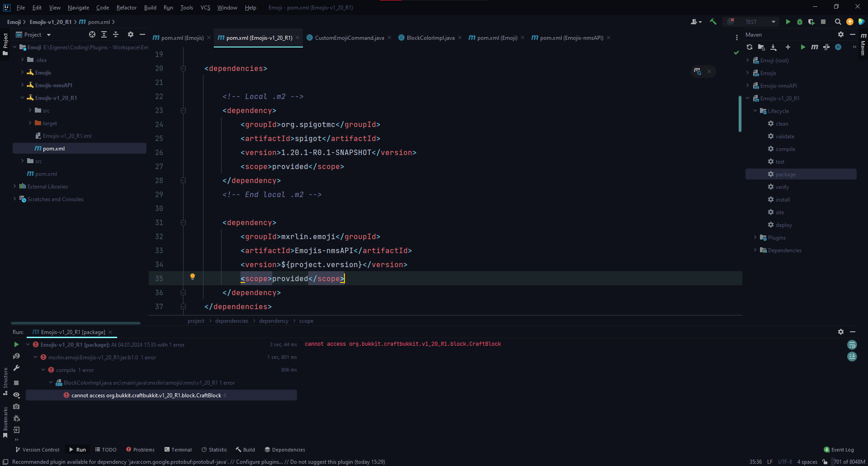Open Version Control tool window
The image size is (868, 466).
[x=38, y=450]
